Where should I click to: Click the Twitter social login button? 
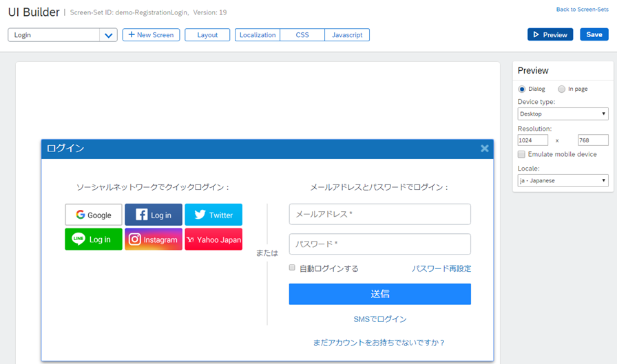coord(213,215)
